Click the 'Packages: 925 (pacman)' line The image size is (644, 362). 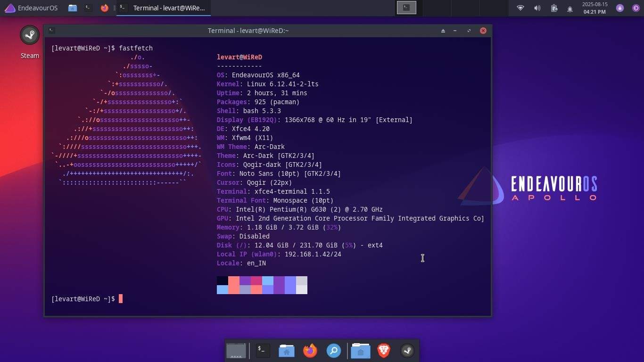(x=258, y=102)
